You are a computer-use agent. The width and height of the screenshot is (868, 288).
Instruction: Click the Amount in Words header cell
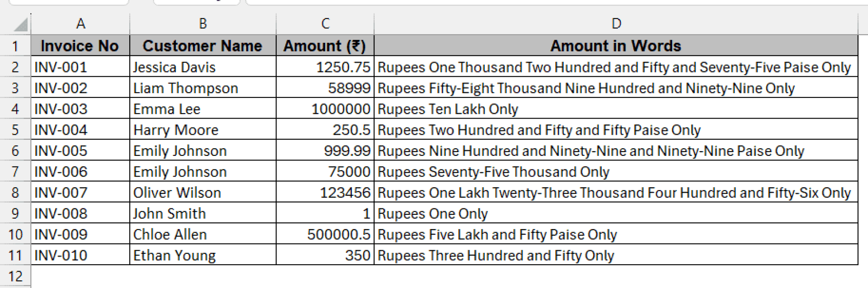click(x=615, y=46)
